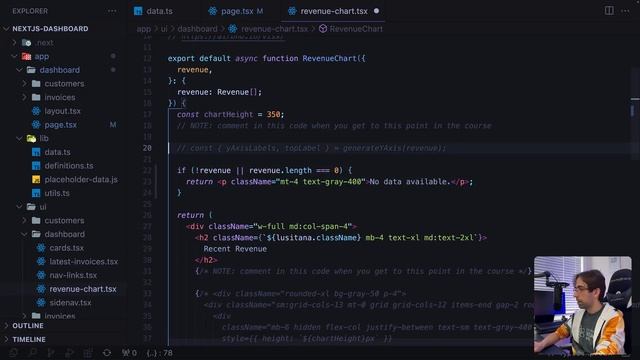640x360 pixels.
Task: Open nav-links.tsx React file icon
Action: [x=41, y=276]
